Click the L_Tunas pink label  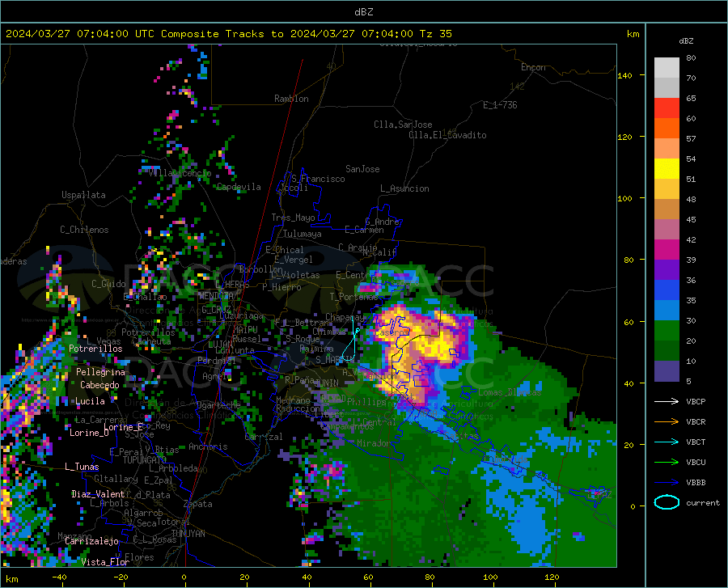coord(82,467)
